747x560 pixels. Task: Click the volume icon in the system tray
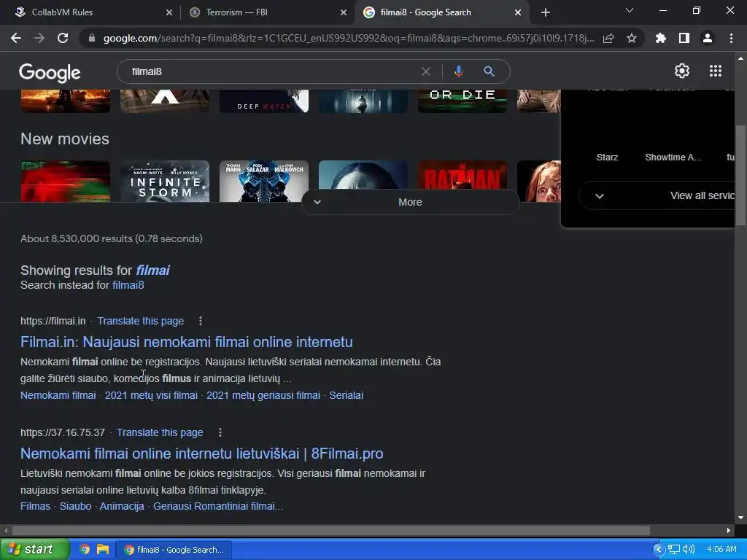[x=689, y=550]
